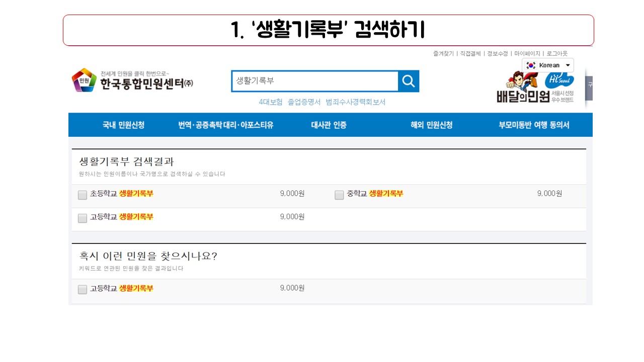
Task: Check the 초등학교 생활기록부 checkbox
Action: tap(83, 195)
